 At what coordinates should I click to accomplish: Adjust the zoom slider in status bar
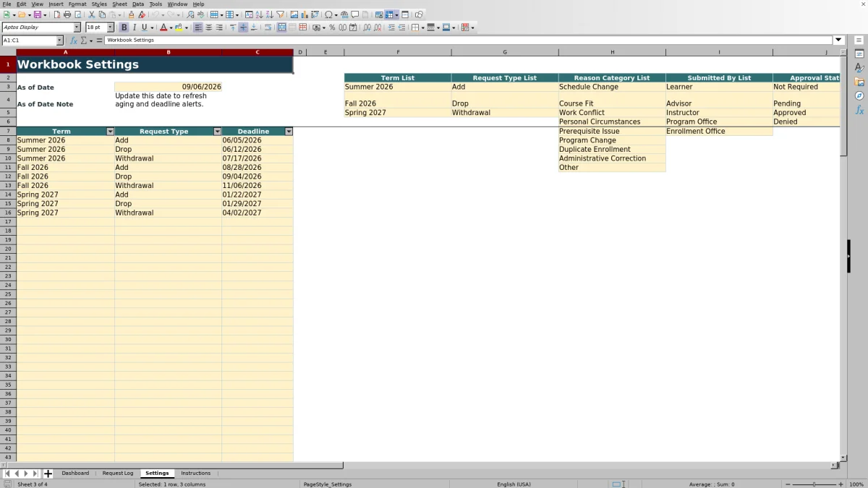814,484
